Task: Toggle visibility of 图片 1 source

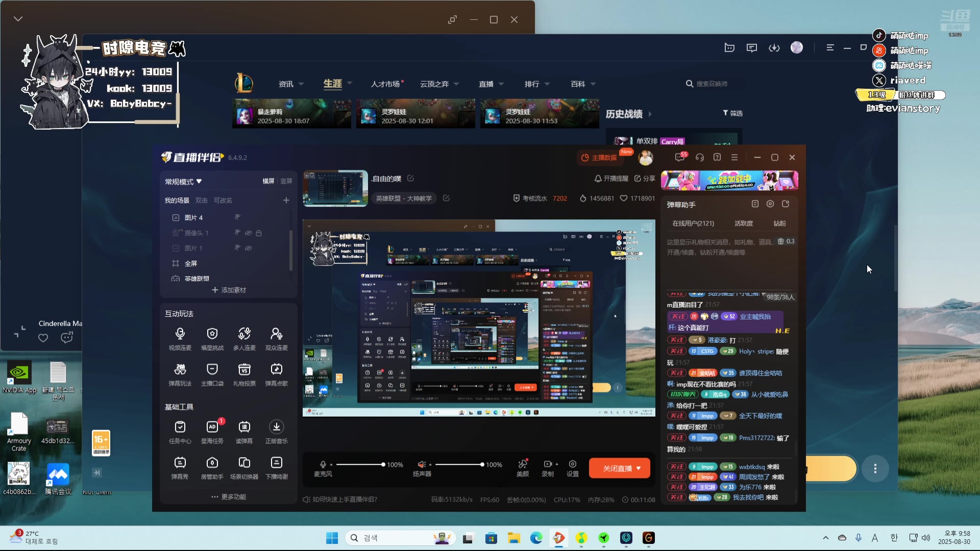Action: (249, 248)
